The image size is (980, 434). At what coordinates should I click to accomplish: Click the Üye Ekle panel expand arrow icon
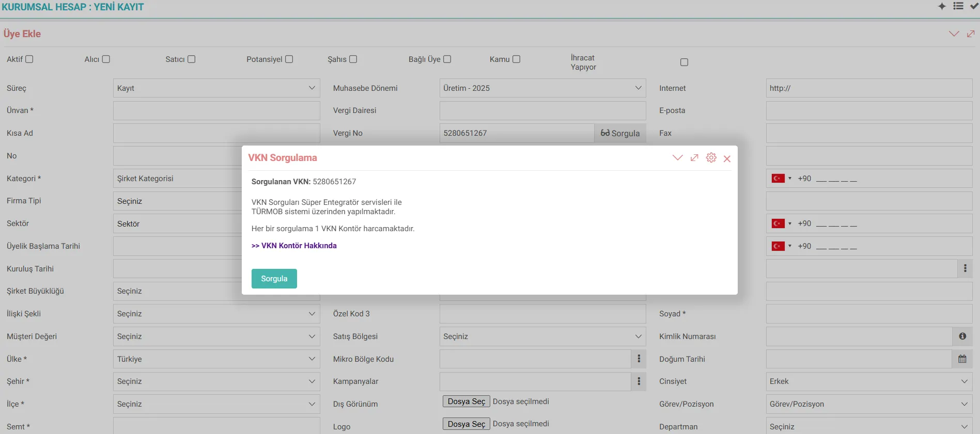971,34
